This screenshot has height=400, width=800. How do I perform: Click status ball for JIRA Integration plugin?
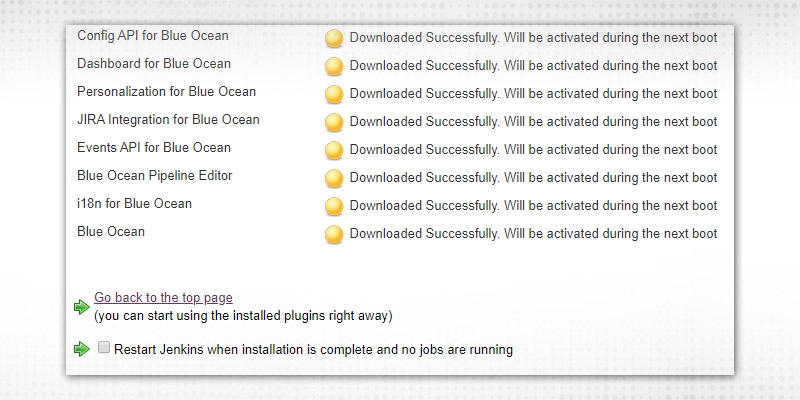point(334,123)
